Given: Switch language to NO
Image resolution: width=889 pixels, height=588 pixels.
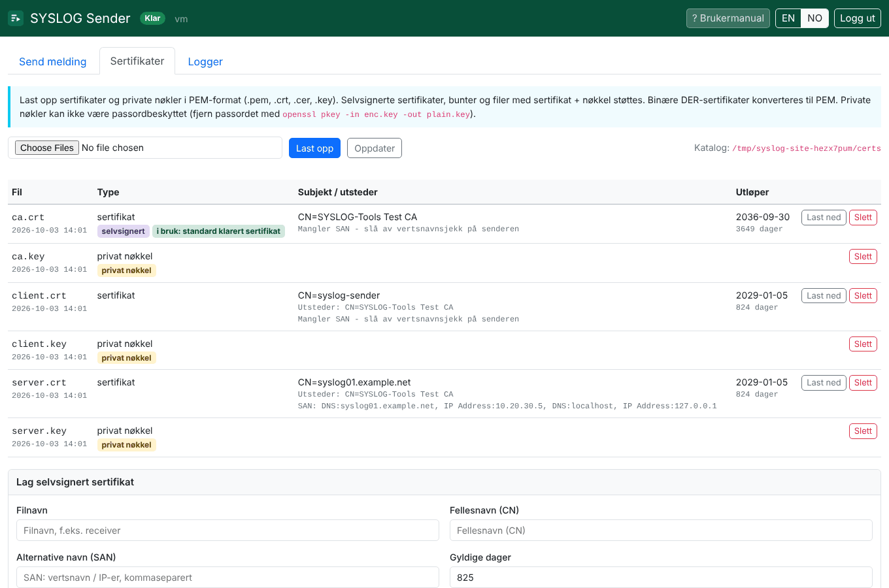Looking at the screenshot, I should click(814, 18).
